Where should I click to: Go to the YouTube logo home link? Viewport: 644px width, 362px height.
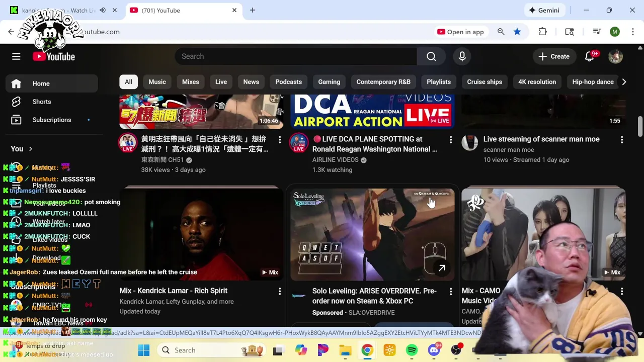pos(54,56)
